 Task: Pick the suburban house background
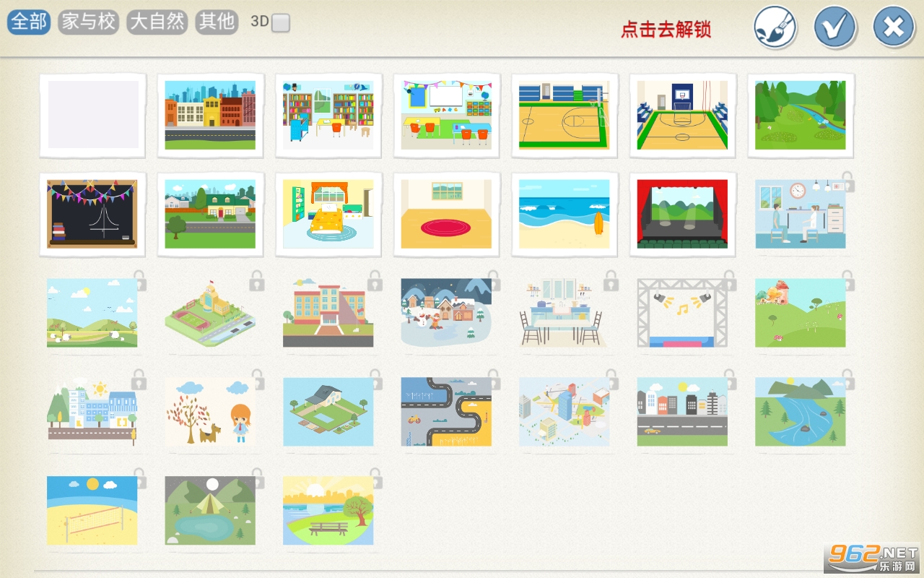click(210, 215)
